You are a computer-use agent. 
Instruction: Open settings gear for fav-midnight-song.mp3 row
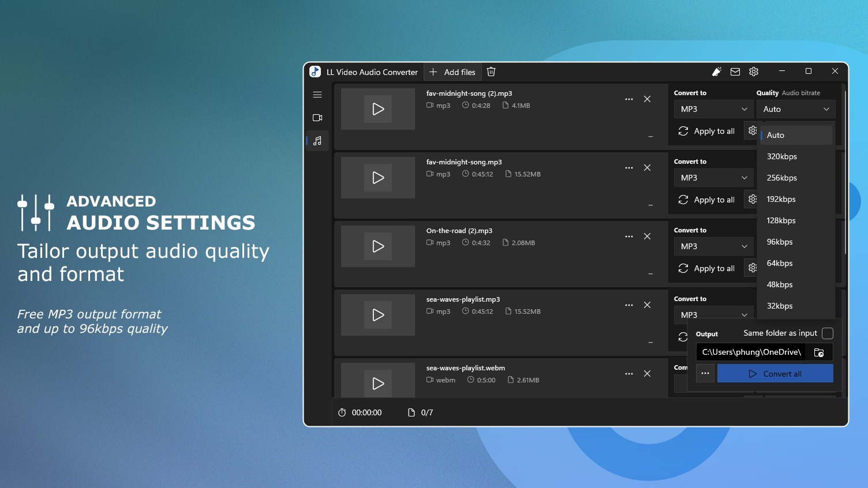point(751,200)
